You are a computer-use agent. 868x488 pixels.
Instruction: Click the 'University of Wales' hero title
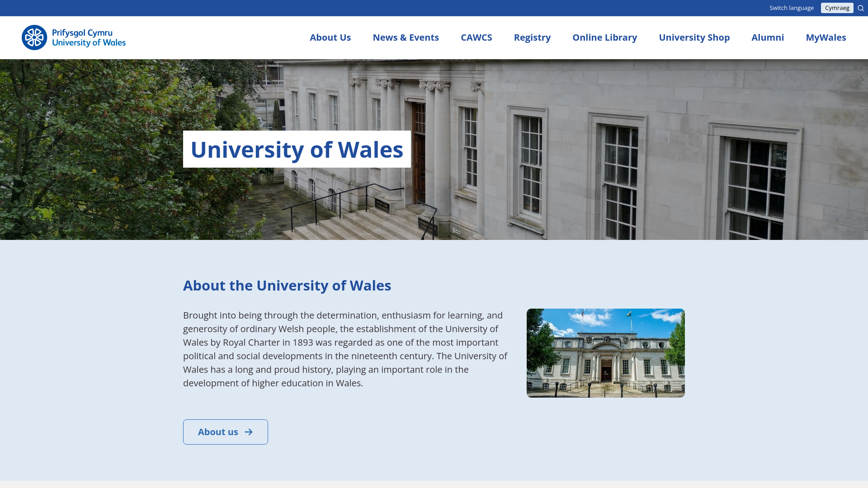[x=297, y=149]
